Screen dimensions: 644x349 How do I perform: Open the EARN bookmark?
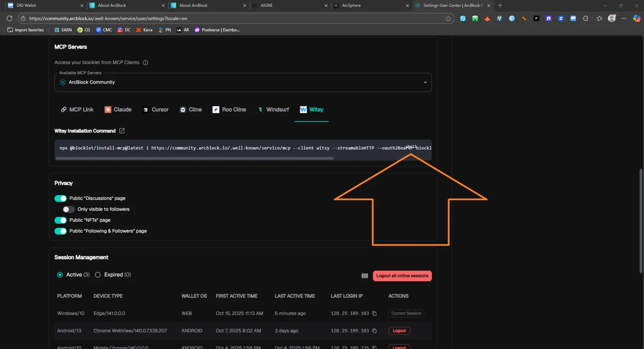pos(63,30)
